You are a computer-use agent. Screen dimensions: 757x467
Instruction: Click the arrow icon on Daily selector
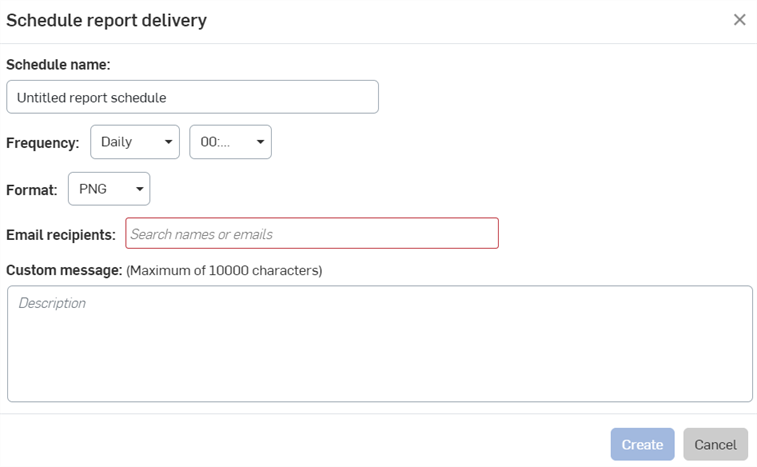point(168,142)
